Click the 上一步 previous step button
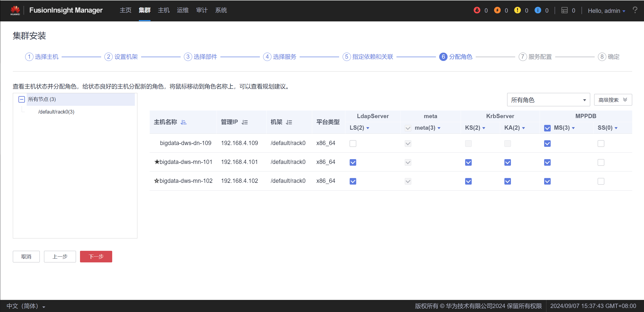Viewport: 644px width, 312px height. point(60,257)
